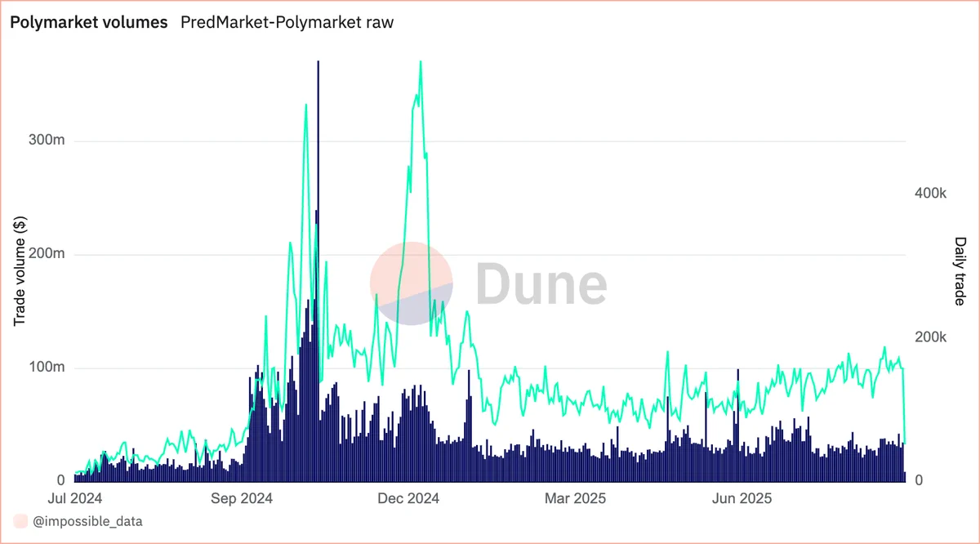Open the @impossible_data author link
This screenshot has height=544, width=980.
[87, 520]
